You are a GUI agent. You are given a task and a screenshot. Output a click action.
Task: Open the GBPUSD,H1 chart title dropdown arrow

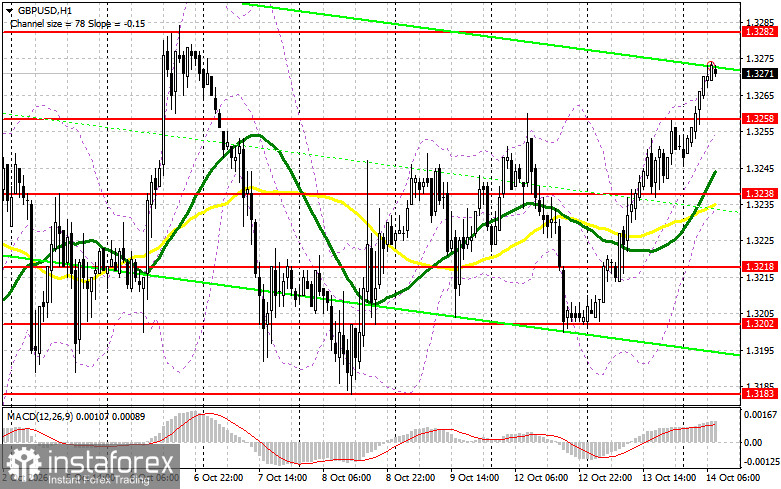(9, 10)
